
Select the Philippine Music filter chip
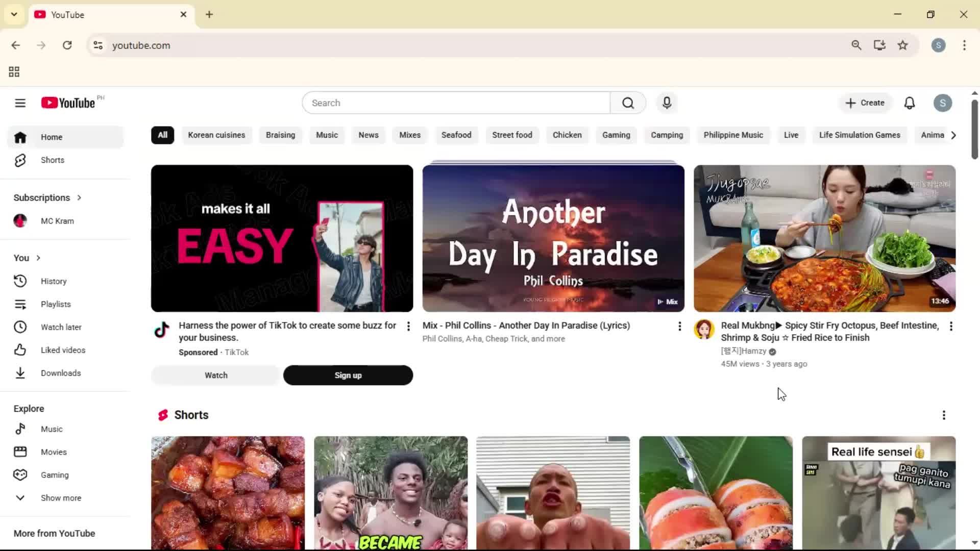click(x=733, y=135)
